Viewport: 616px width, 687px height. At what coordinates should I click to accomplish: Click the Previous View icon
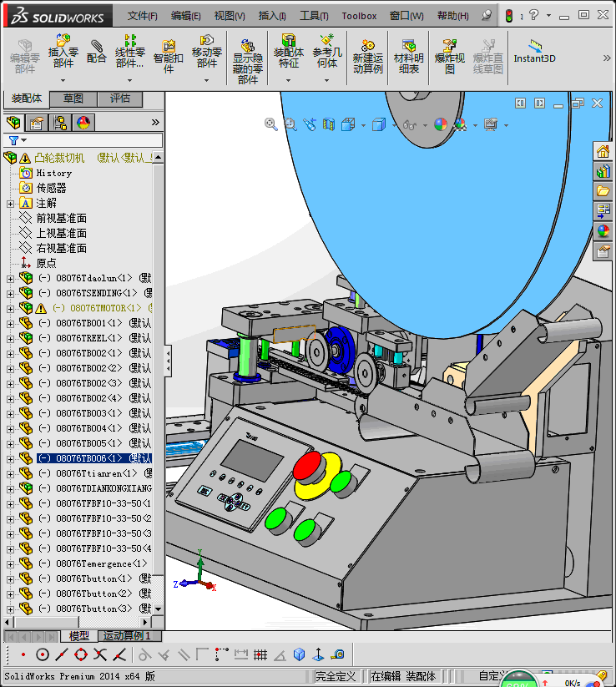pos(310,125)
